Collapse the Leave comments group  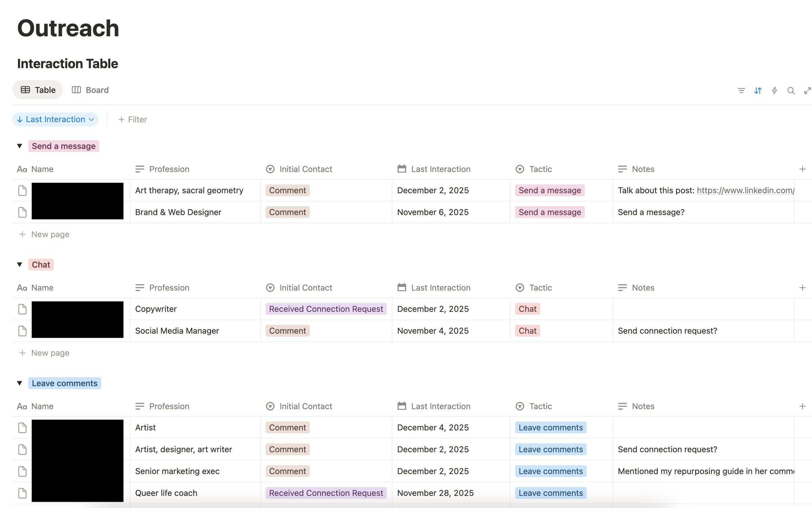(20, 383)
